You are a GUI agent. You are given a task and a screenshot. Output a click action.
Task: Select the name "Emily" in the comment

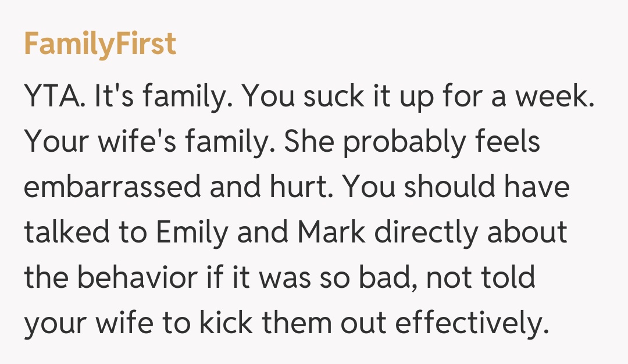pyautogui.click(x=191, y=233)
